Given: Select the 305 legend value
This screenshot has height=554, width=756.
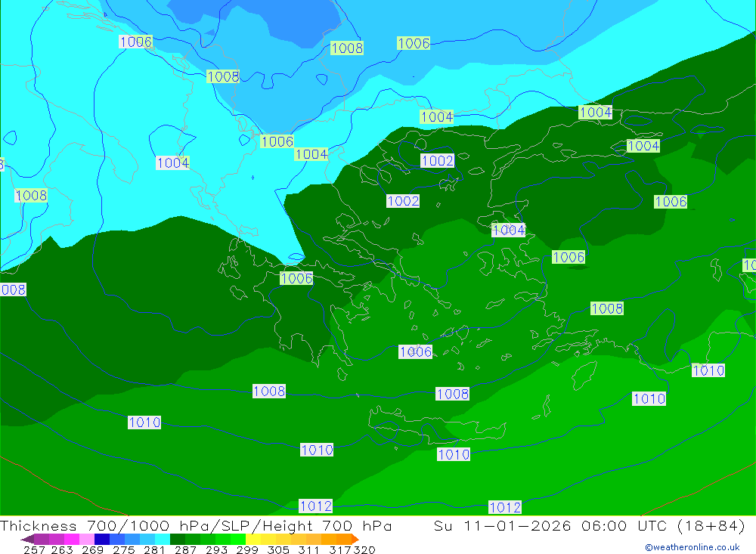Looking at the screenshot, I should 277,549.
